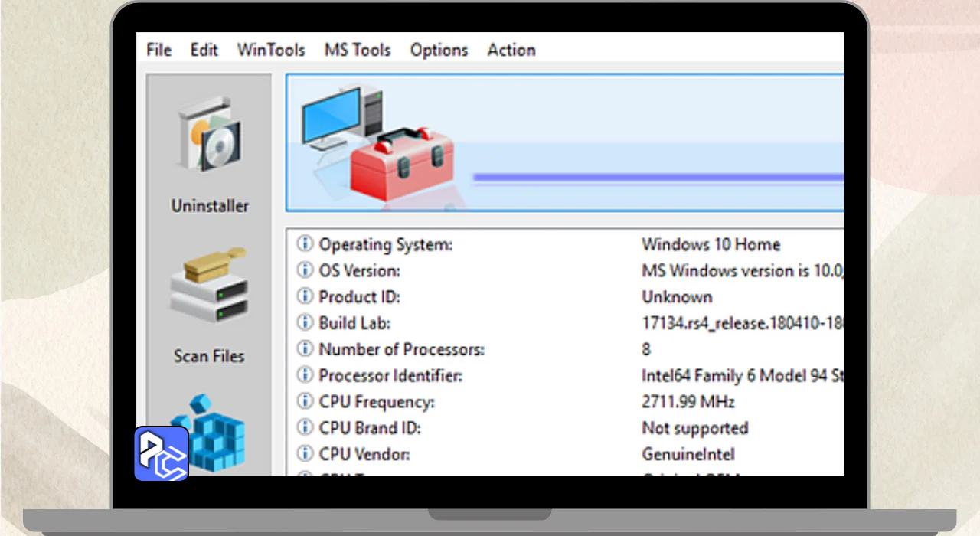Select the 'Number of Processors:' row label
The image size is (980, 536).
(x=402, y=349)
